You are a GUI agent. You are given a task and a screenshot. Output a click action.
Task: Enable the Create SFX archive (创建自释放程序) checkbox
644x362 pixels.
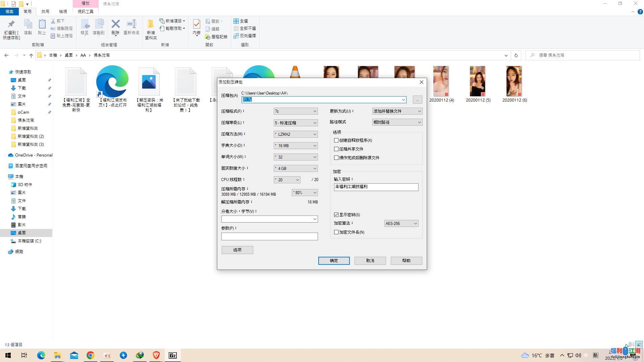[x=336, y=140]
